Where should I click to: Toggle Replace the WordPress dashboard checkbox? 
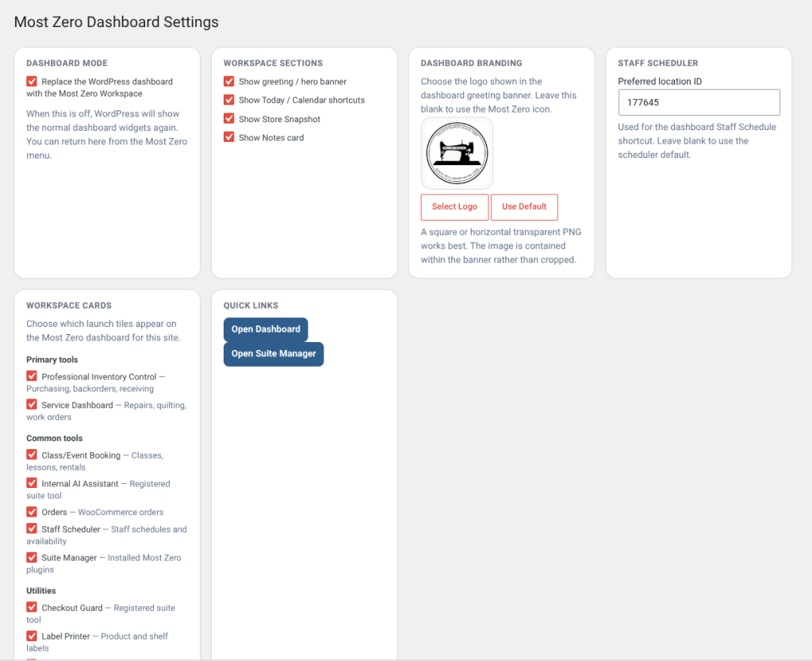point(32,81)
